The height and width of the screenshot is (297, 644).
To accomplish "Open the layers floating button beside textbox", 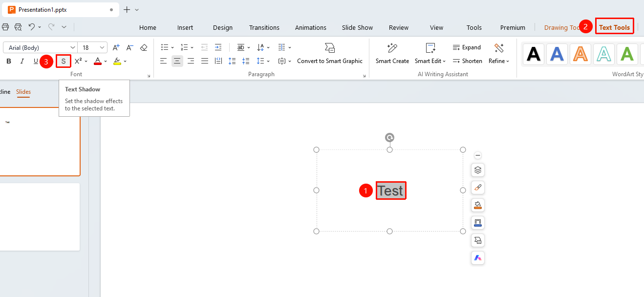I will [478, 170].
